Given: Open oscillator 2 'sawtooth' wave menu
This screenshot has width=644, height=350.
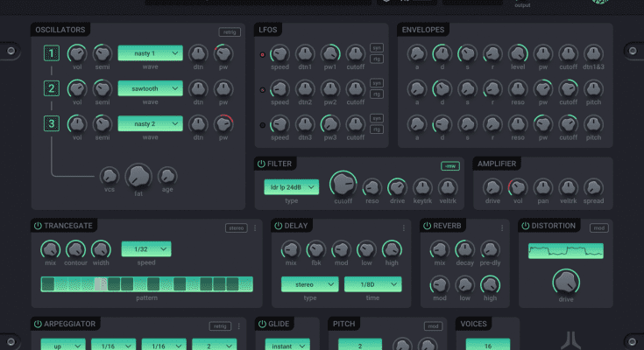Looking at the screenshot, I should pos(150,88).
